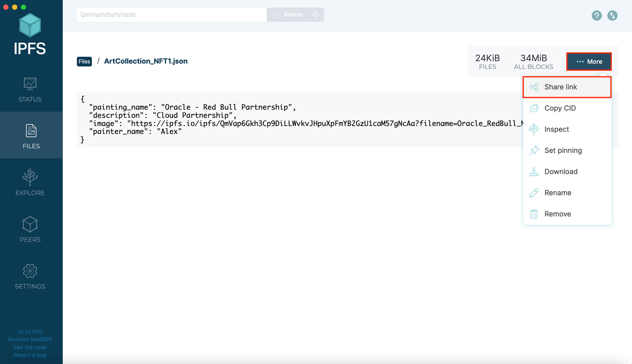The height and width of the screenshot is (364, 632).
Task: Open the Explore section from the sidebar
Action: [x=29, y=182]
